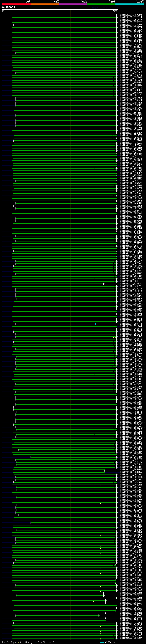
Task: Select label UniRef100_Q38M76
Action: 131,55
